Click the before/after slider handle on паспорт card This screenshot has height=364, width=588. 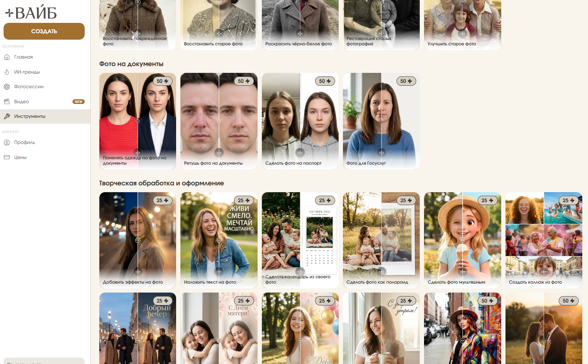[x=300, y=121]
